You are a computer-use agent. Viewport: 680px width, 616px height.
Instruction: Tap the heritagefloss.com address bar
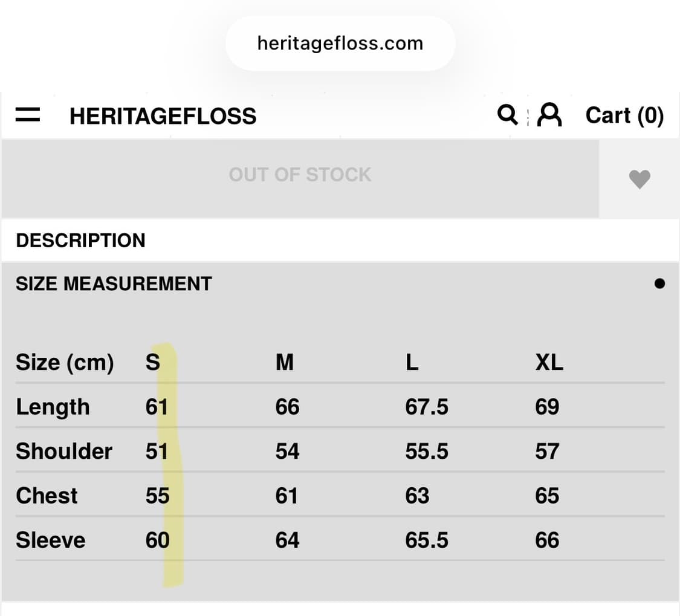pyautogui.click(x=340, y=44)
